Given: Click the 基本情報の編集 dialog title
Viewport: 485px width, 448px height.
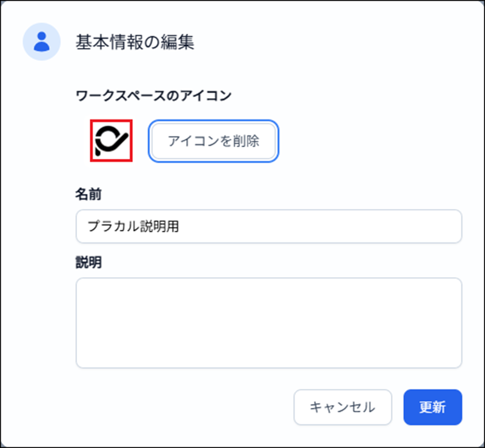Looking at the screenshot, I should [x=135, y=42].
